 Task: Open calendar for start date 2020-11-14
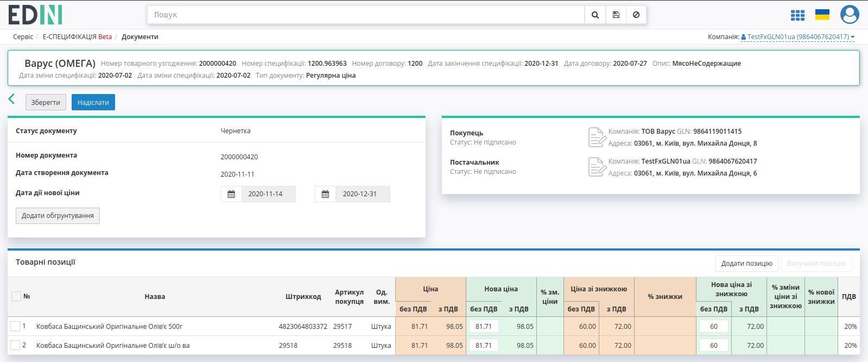coord(231,194)
